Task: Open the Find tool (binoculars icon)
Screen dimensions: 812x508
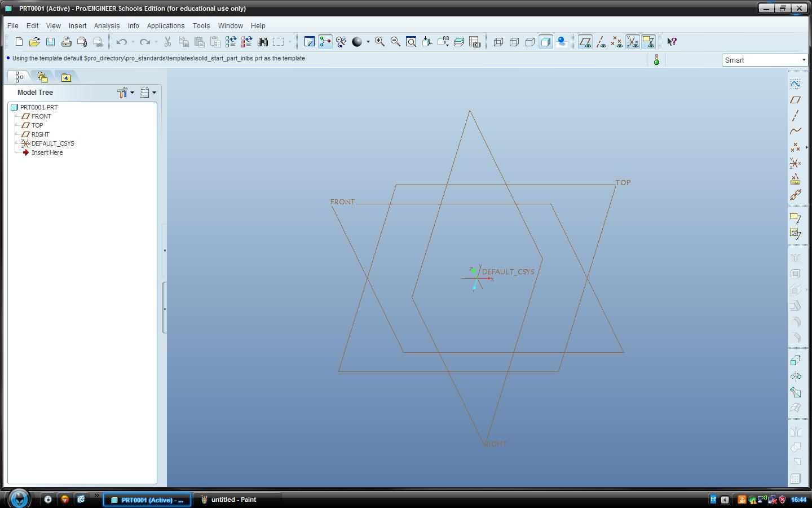Action: (262, 42)
